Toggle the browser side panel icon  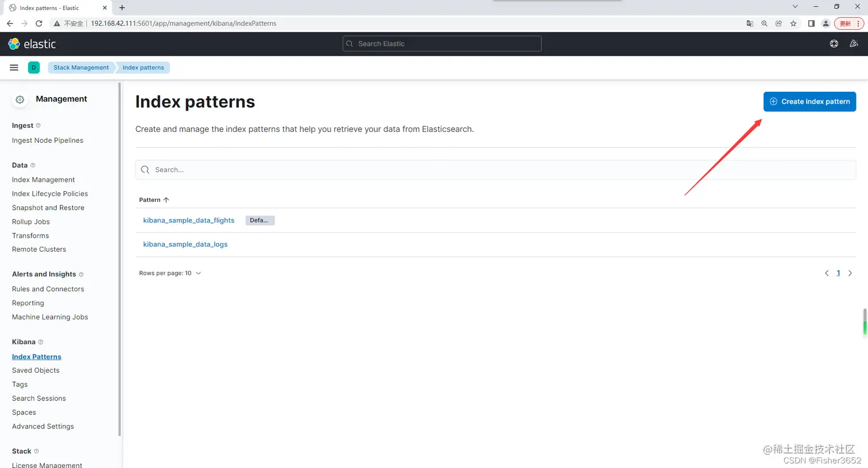coord(811,24)
